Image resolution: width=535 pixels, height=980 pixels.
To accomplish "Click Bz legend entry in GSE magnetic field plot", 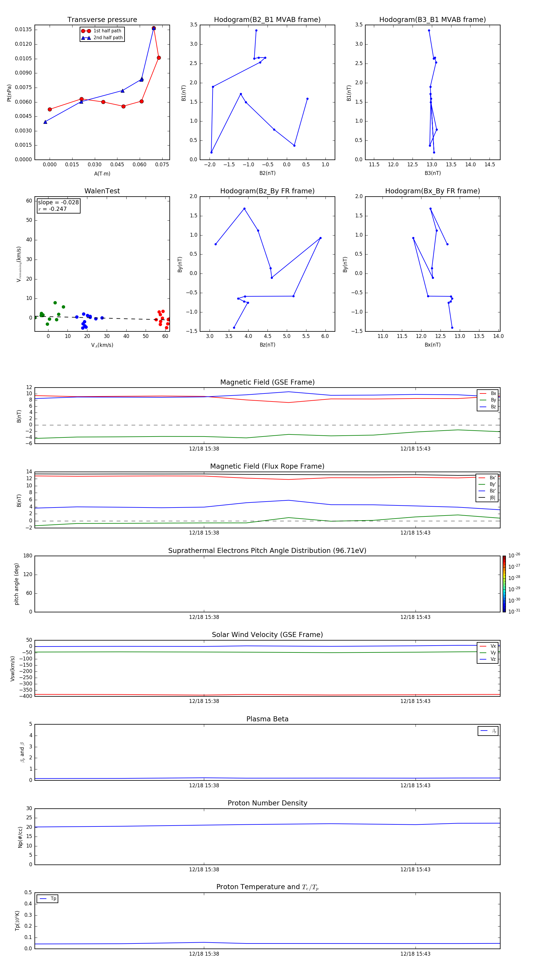I will click(x=488, y=407).
